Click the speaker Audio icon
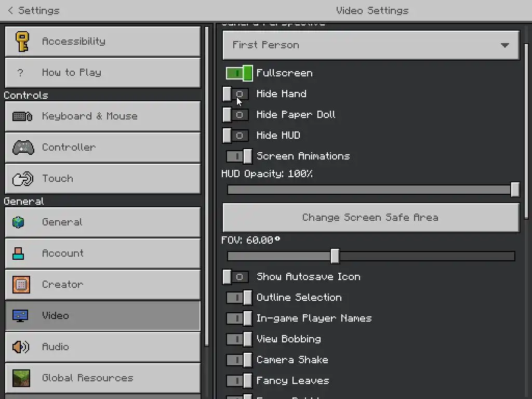Viewport: 532px width, 399px height. (21, 347)
